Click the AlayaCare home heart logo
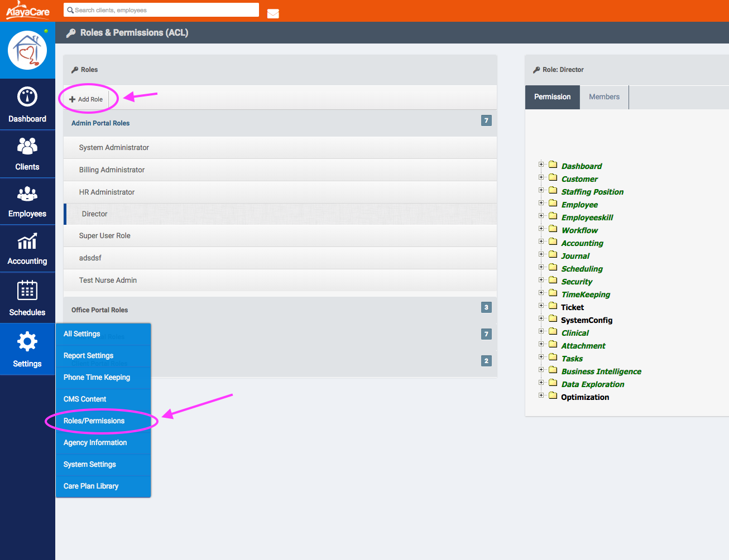The image size is (729, 560). 27,50
